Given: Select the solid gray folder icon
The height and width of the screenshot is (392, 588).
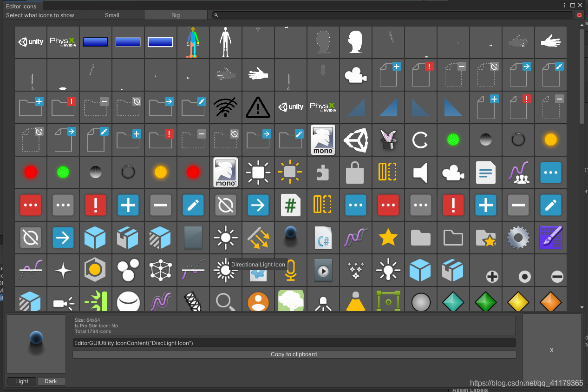Looking at the screenshot, I should (420, 238).
